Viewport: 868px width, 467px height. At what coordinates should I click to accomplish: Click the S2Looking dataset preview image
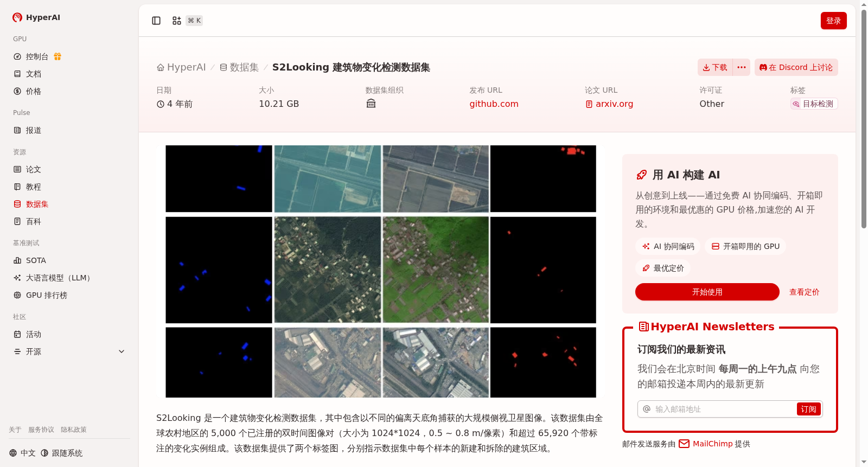click(x=381, y=271)
